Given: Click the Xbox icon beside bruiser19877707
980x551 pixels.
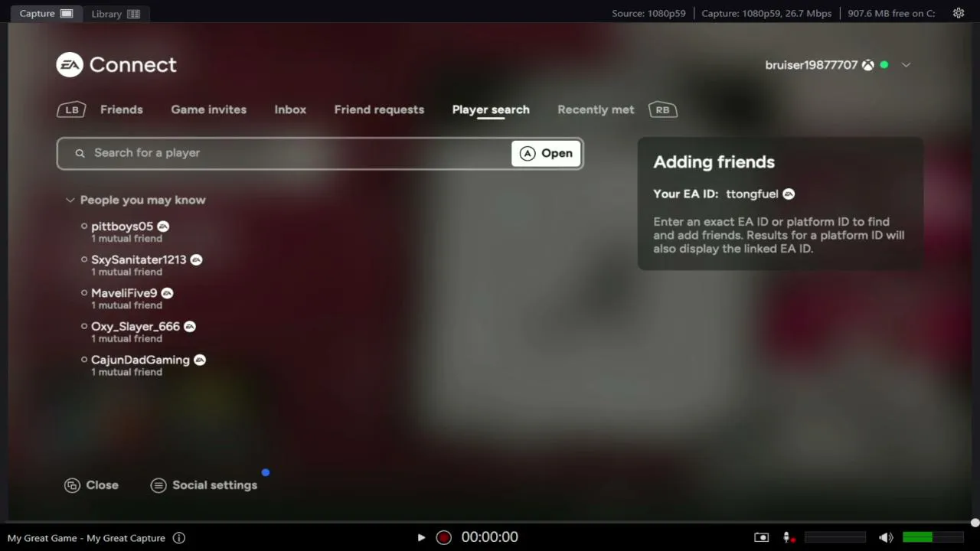Looking at the screenshot, I should coord(867,65).
